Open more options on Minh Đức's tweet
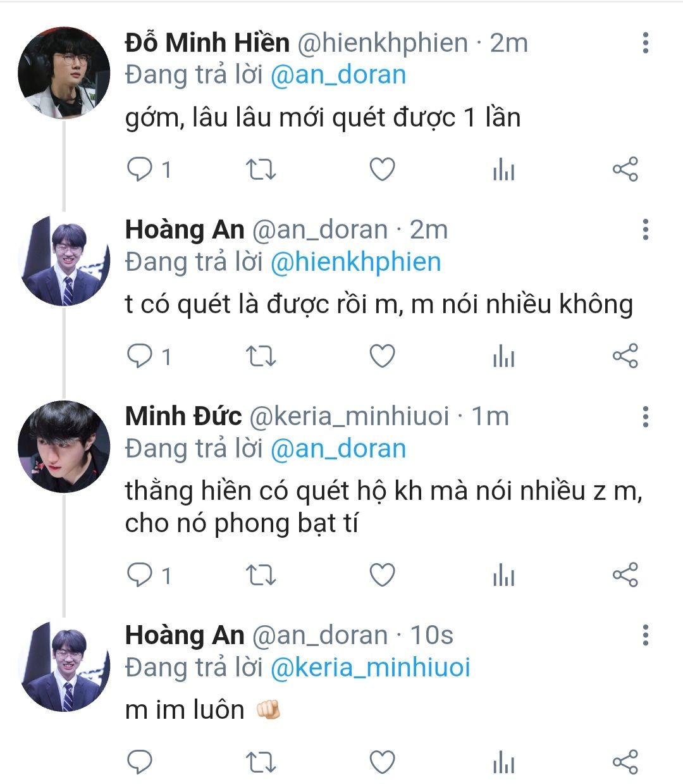The width and height of the screenshot is (683, 784). [645, 416]
